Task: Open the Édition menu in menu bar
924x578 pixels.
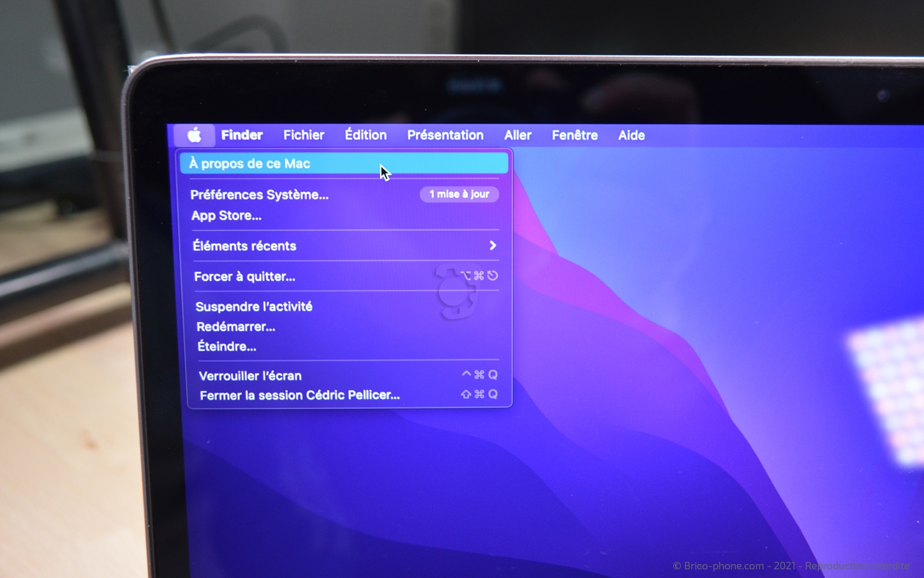Action: click(366, 135)
